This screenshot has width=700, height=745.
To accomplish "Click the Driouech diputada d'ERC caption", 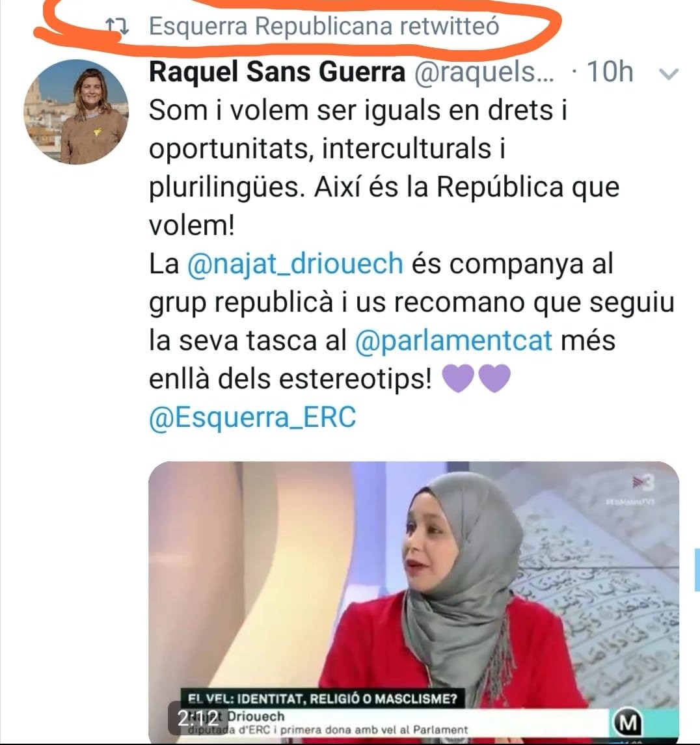I will coord(328,723).
